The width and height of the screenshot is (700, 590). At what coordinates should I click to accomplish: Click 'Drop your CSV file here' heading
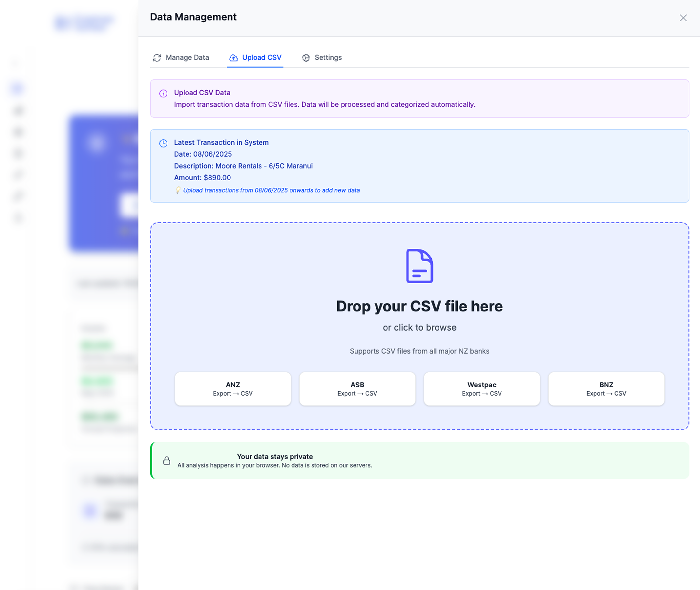click(x=419, y=306)
